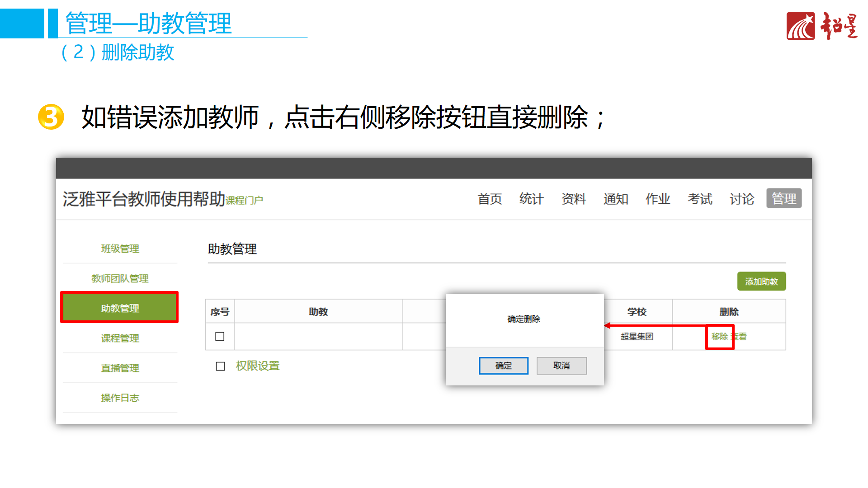Click the 权限设置 link
Viewport: 868px width, 488px height.
[x=258, y=366]
